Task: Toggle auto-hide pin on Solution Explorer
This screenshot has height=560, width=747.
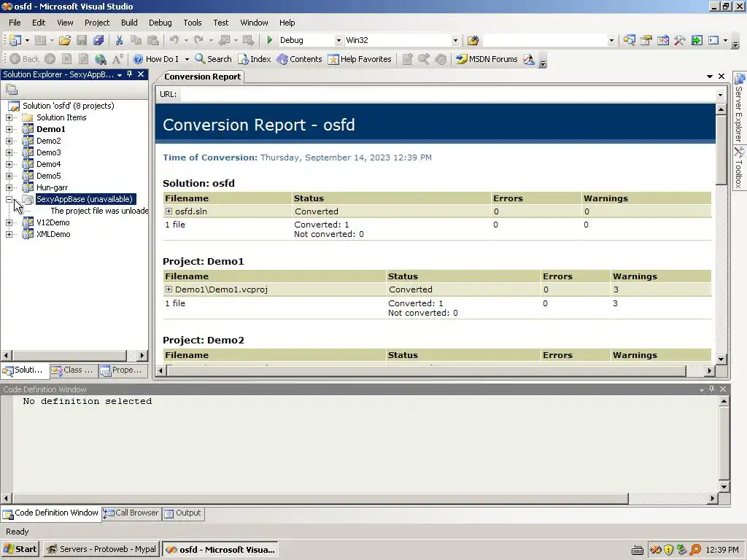Action: tap(130, 74)
